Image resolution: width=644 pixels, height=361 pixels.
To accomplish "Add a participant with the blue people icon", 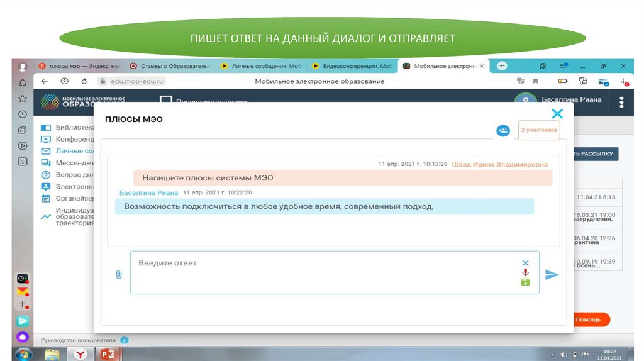I will (x=503, y=131).
